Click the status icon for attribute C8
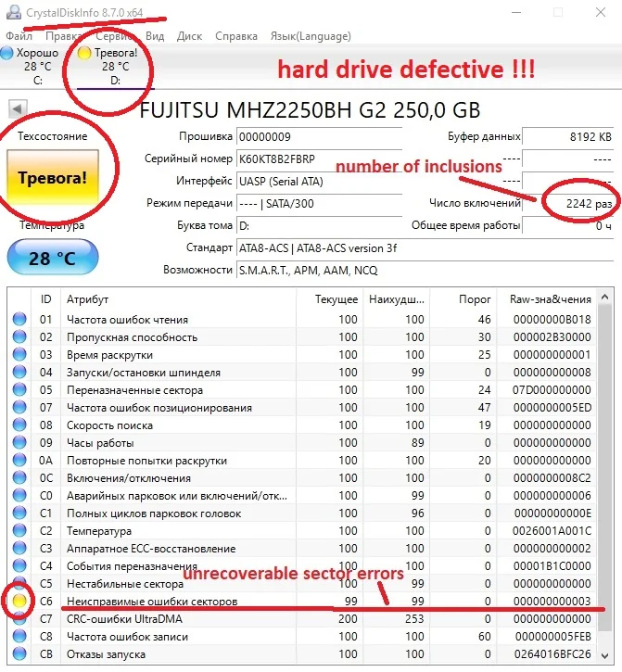This screenshot has width=622, height=672. click(x=19, y=636)
